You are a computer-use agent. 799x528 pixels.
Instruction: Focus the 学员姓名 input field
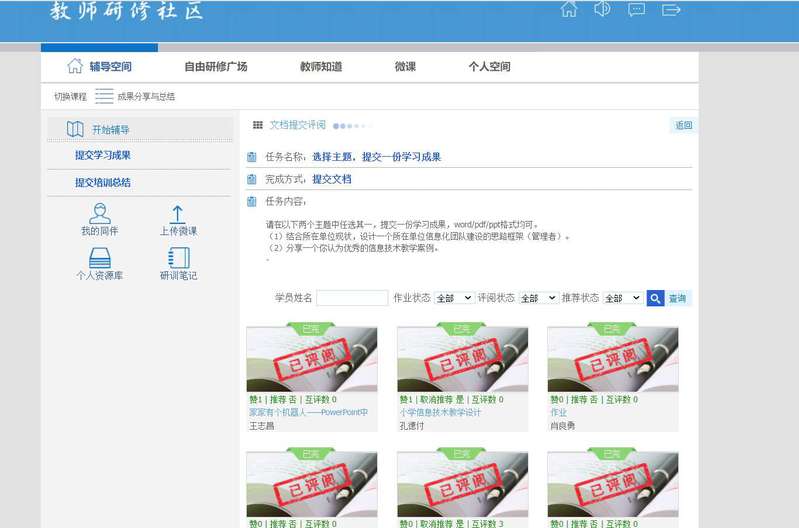pyautogui.click(x=352, y=298)
